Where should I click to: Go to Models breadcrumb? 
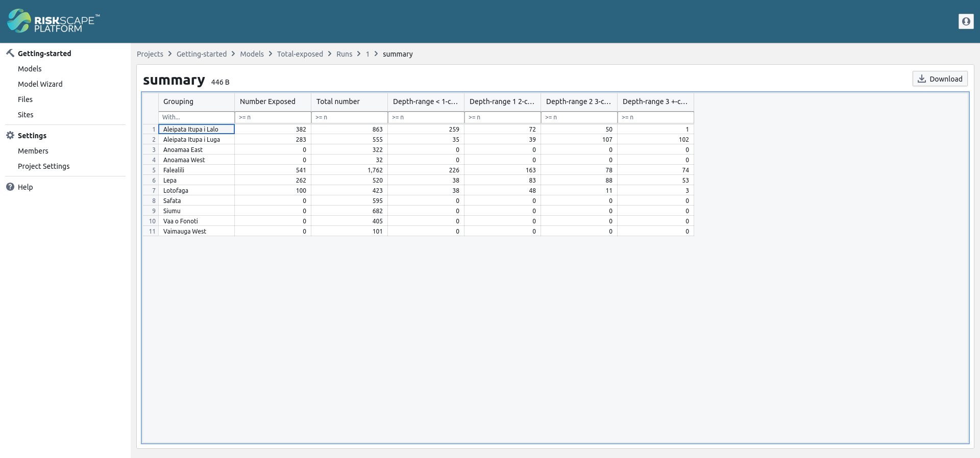pyautogui.click(x=252, y=54)
